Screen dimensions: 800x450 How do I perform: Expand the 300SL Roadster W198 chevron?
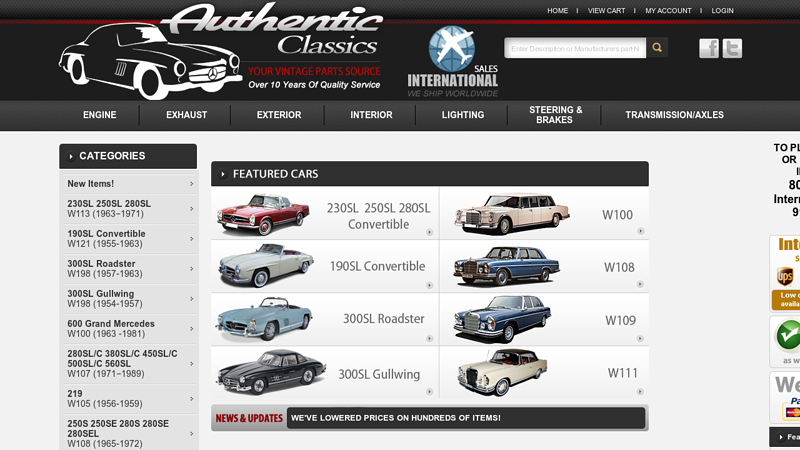pyautogui.click(x=192, y=269)
